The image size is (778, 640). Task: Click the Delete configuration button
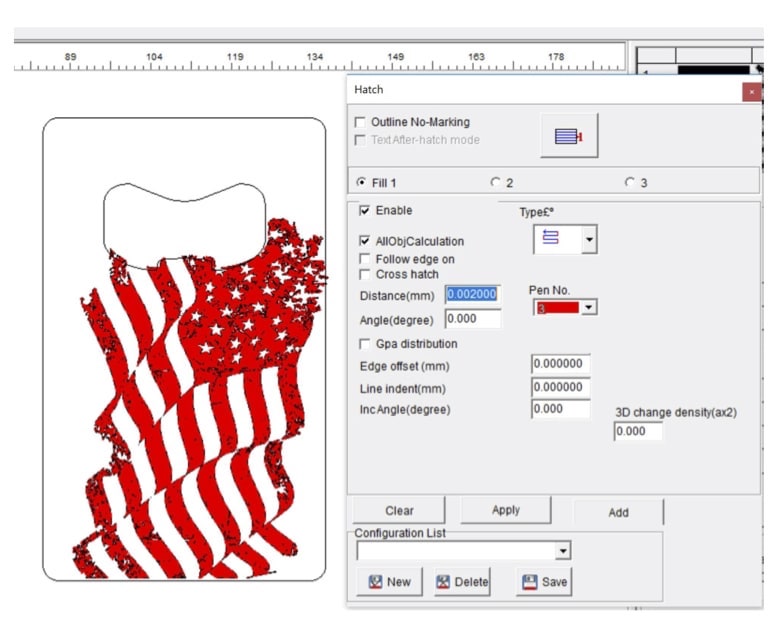pyautogui.click(x=462, y=582)
